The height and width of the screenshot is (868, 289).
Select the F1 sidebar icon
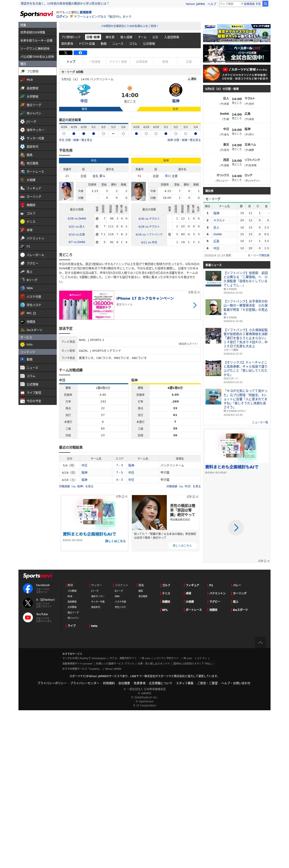(x=23, y=247)
